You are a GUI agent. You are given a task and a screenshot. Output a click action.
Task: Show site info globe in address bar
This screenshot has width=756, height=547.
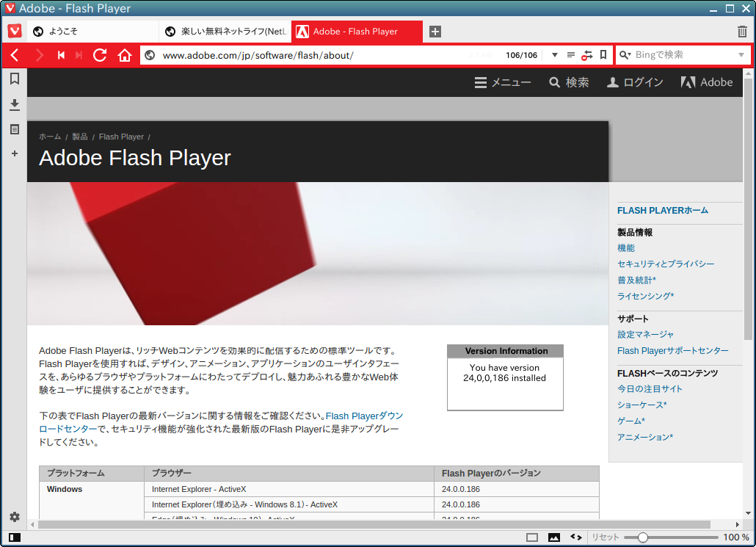150,55
